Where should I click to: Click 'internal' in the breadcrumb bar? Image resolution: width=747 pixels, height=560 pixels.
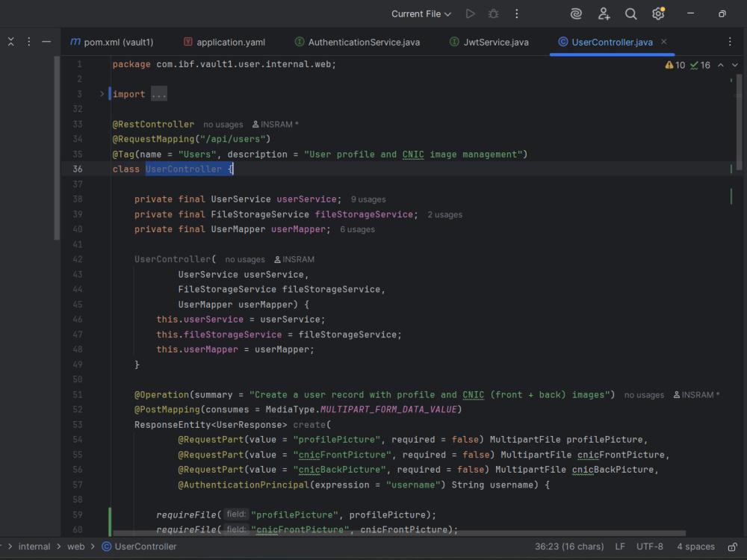tap(34, 547)
